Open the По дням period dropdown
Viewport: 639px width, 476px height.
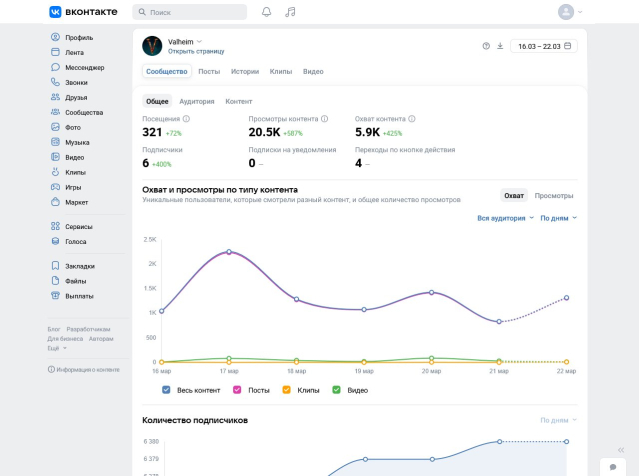(x=558, y=217)
